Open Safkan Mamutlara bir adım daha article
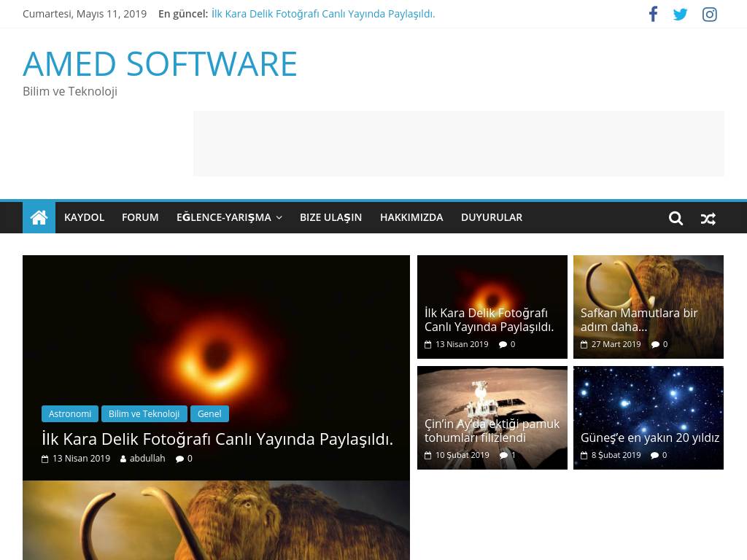Viewport: 747px width, 560px height. point(639,320)
